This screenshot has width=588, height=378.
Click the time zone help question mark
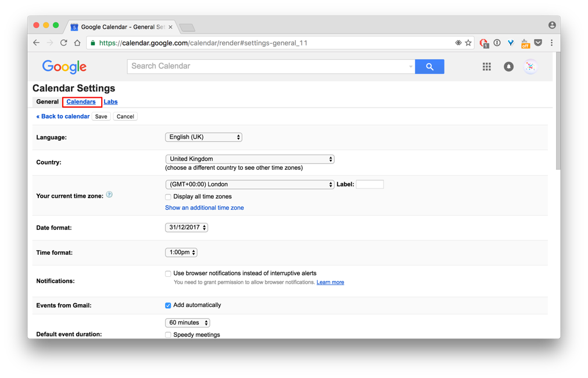coord(109,194)
